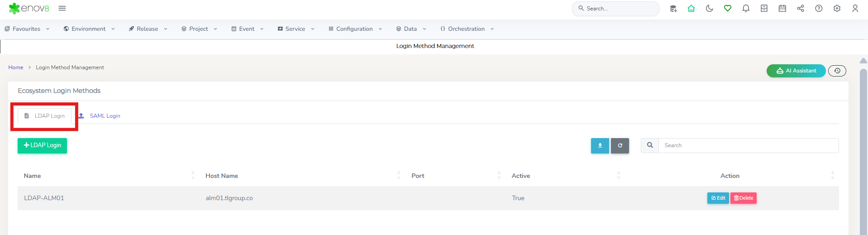The height and width of the screenshot is (235, 868).
Task: Edit the LDAP-ALM01 entry
Action: click(718, 198)
